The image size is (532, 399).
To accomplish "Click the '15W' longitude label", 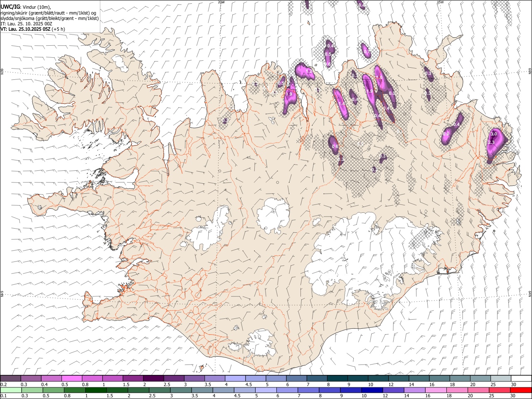I will (441, 2).
